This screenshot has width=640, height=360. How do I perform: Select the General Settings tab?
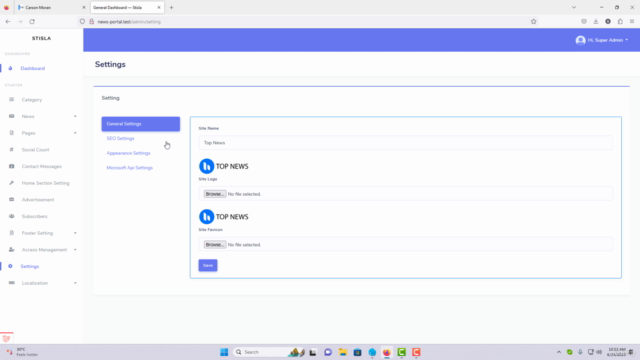(141, 124)
